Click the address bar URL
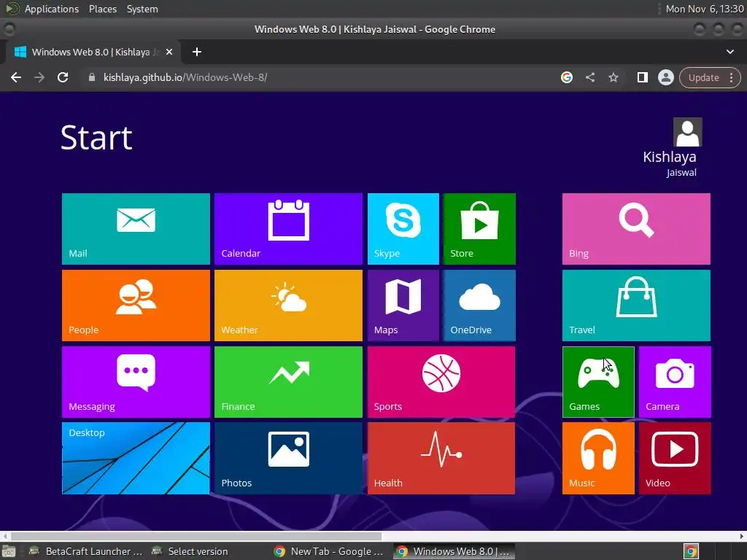747x560 pixels. click(185, 77)
